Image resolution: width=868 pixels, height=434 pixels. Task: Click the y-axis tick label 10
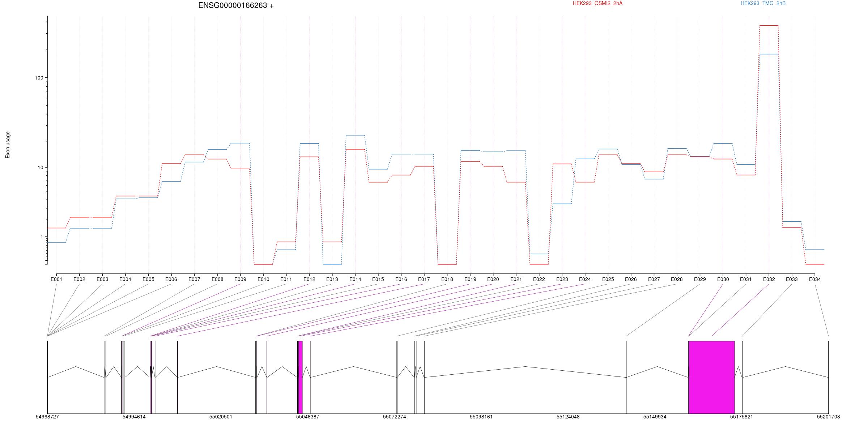coord(40,167)
